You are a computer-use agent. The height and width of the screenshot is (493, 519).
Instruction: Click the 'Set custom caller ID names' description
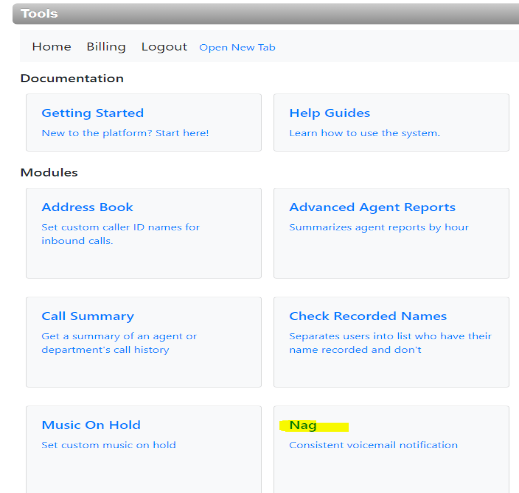pyautogui.click(x=121, y=234)
